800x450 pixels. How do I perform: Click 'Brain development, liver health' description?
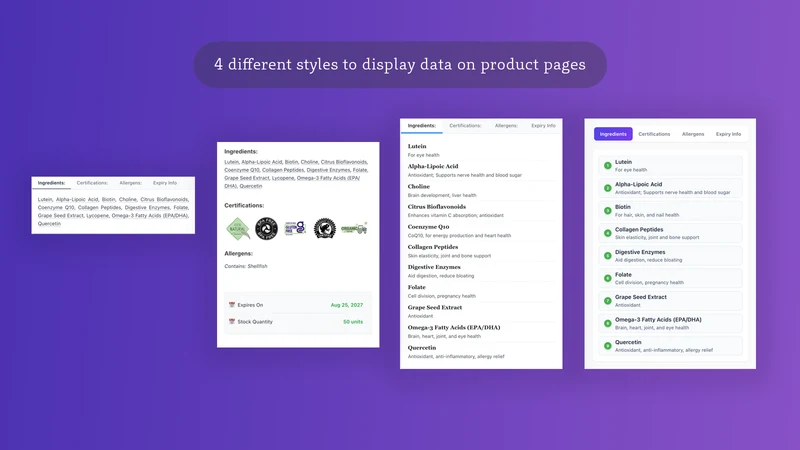tap(442, 195)
